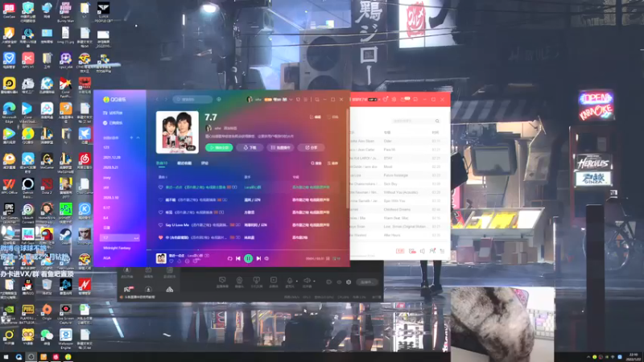
Task: Expand the account dropdown chevron in QQ Music
Action: [291, 99]
